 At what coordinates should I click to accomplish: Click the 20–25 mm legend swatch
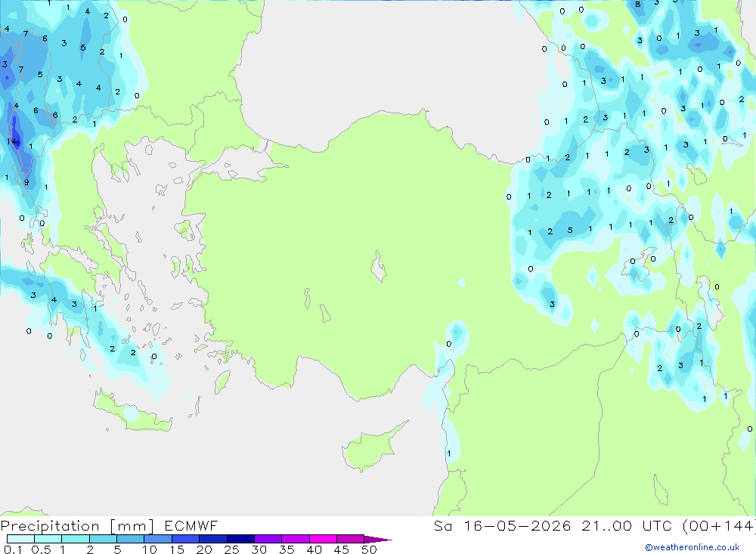click(212, 539)
